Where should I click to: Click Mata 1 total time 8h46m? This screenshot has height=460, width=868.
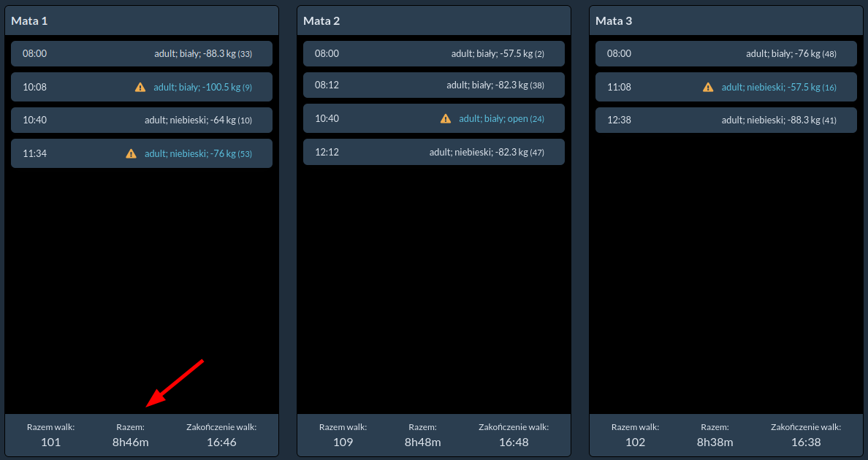pyautogui.click(x=130, y=442)
